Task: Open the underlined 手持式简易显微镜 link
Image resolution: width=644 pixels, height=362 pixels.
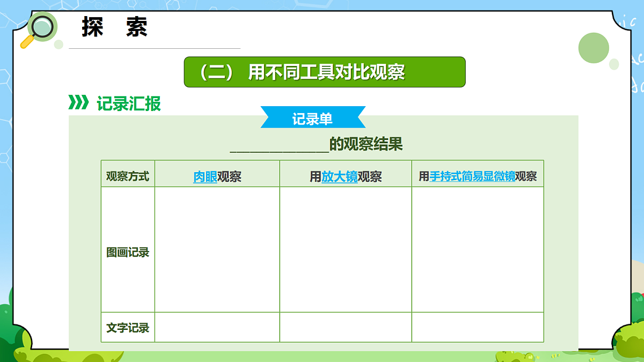Action: 472,176
